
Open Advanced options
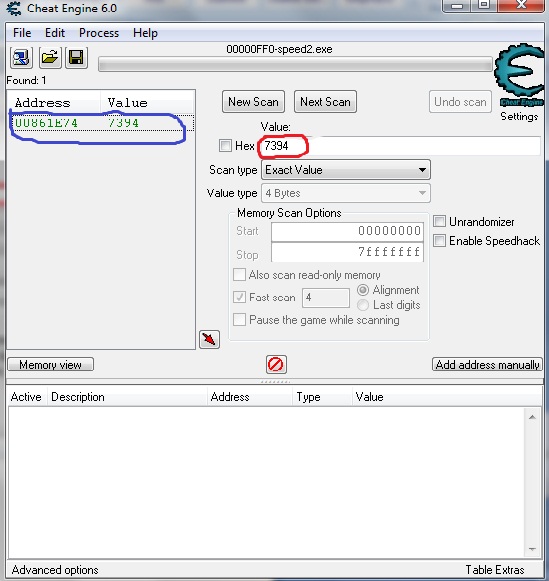(x=55, y=570)
